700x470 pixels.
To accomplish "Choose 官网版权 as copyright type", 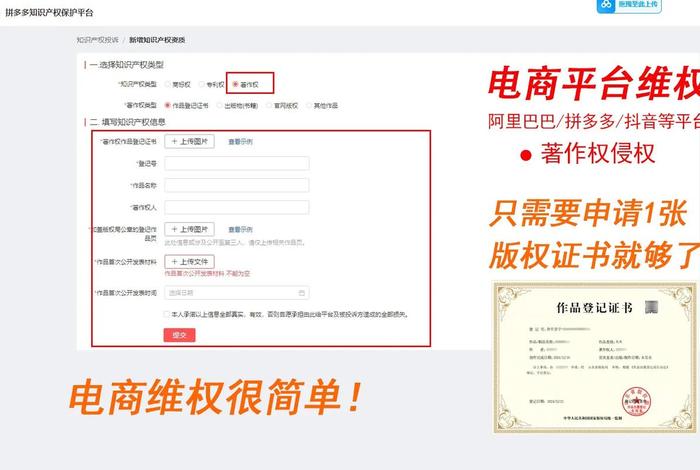I will (269, 105).
